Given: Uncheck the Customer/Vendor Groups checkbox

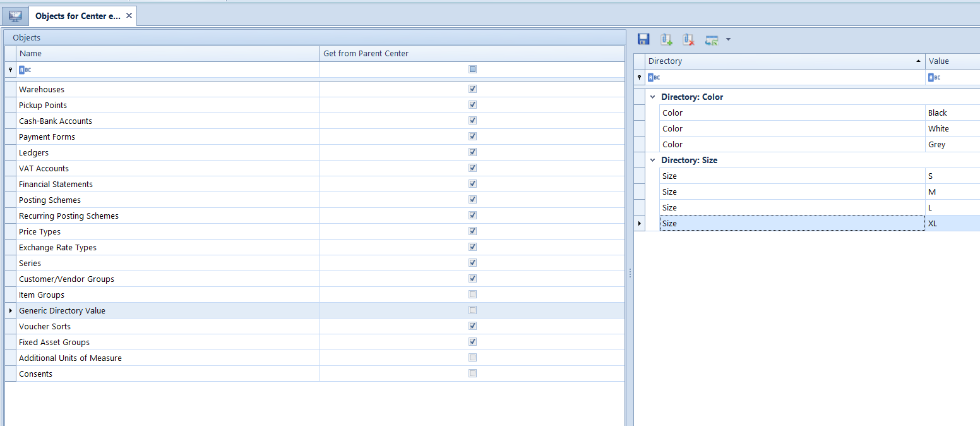Looking at the screenshot, I should coord(472,279).
